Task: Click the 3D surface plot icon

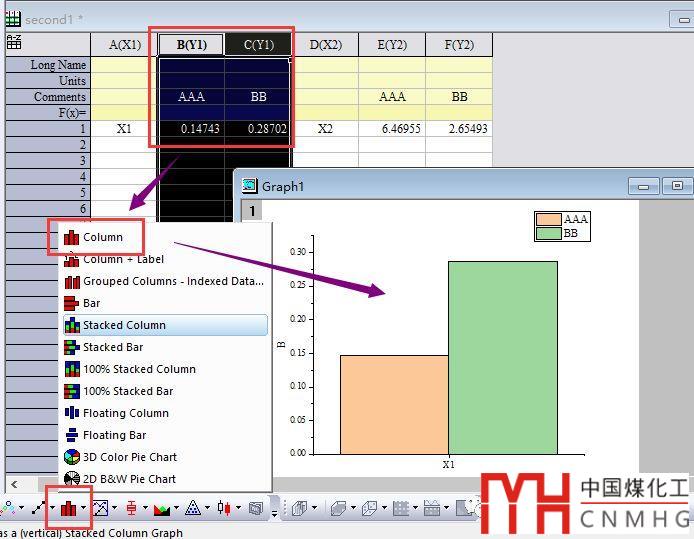Action: (339, 508)
